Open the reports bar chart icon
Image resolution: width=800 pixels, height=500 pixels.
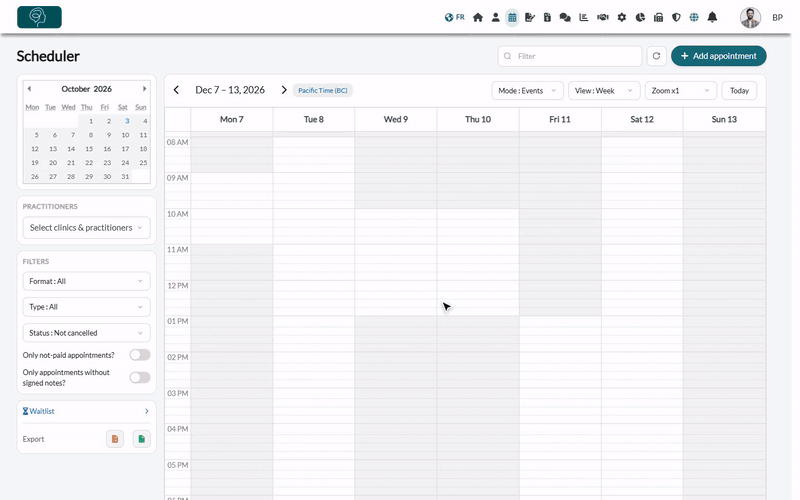point(584,17)
